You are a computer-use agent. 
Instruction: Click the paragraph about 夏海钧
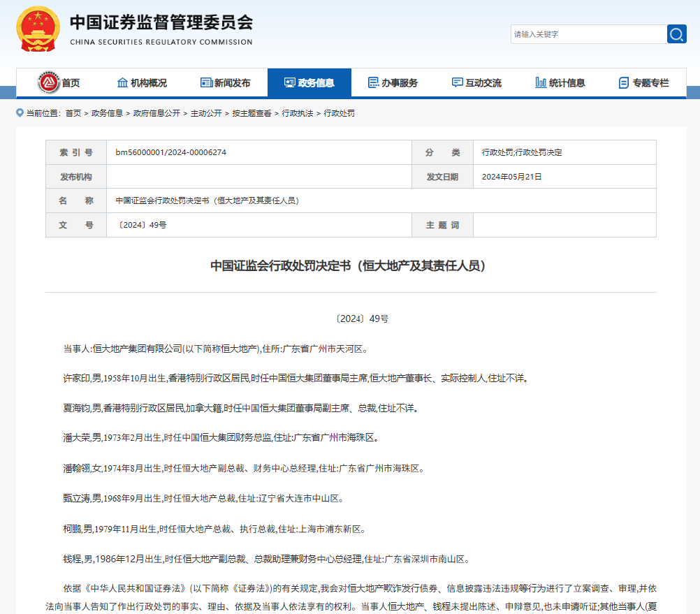[241, 409]
